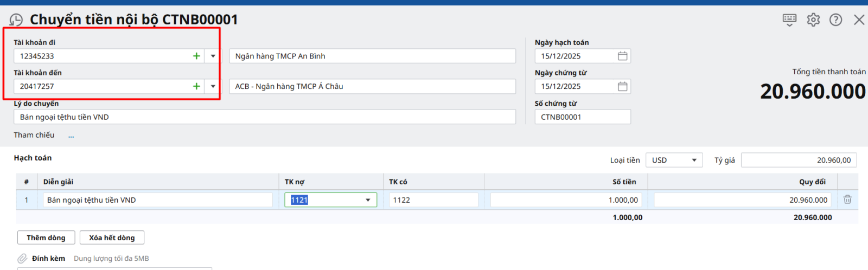Click green plus in Tài khoản đến field
Screen dimensions: 868x270
tap(196, 86)
